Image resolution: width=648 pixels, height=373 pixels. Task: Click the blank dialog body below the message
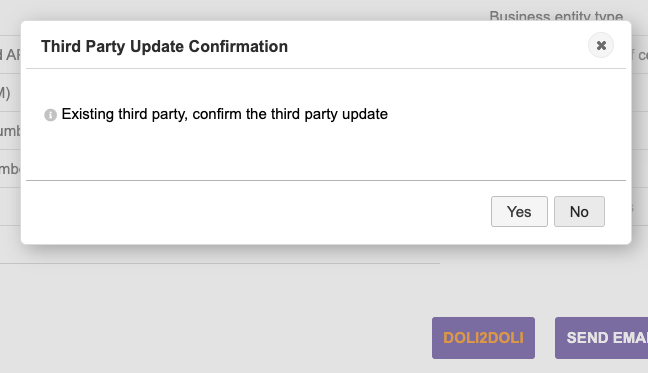[x=326, y=153]
